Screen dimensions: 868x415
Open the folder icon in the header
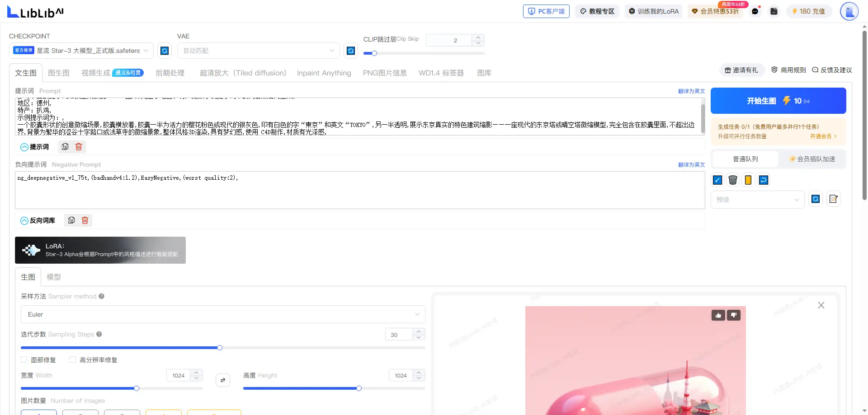774,11
